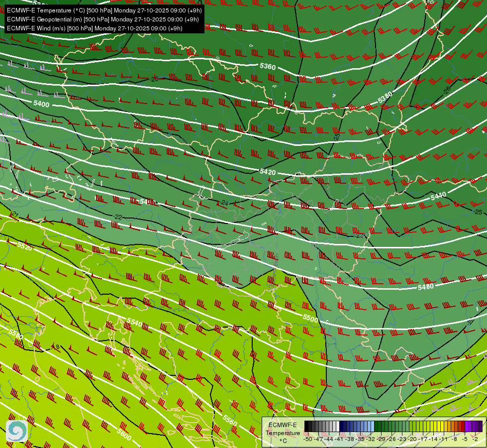The width and height of the screenshot is (487, 448).
Task: Click the -44 legend scale value
Action: [x=329, y=439]
